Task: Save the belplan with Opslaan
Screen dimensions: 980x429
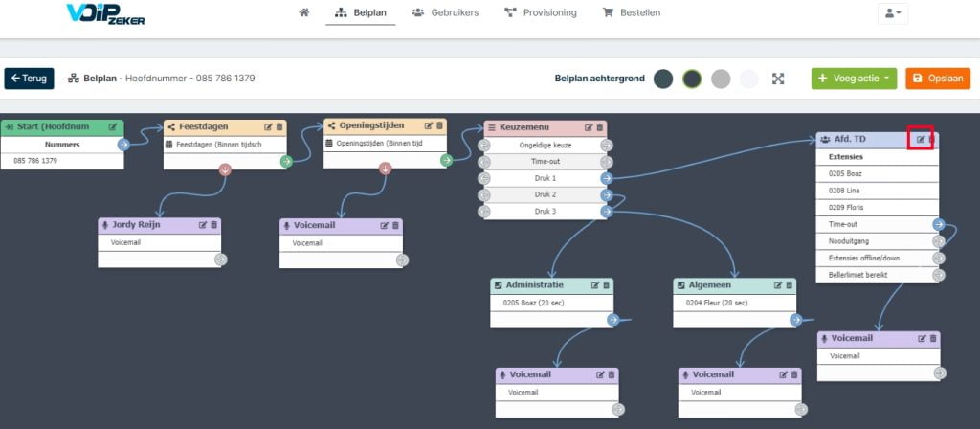Action: (x=938, y=79)
